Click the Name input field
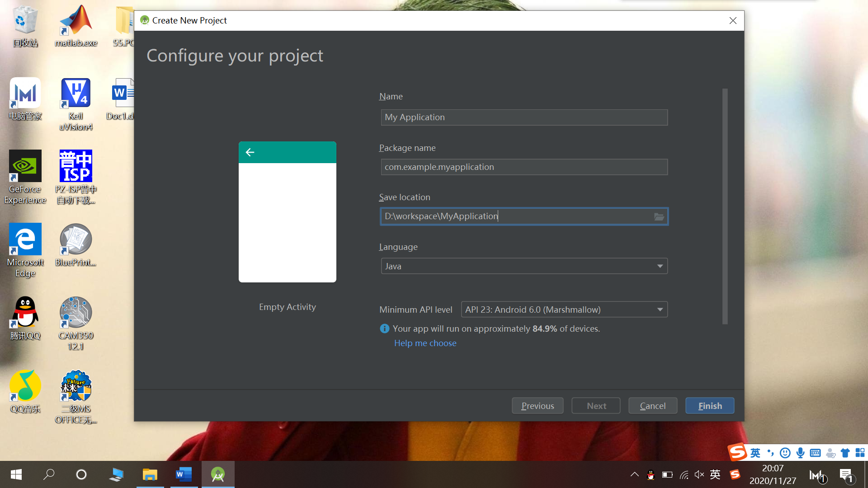Image resolution: width=868 pixels, height=488 pixels. click(x=524, y=117)
